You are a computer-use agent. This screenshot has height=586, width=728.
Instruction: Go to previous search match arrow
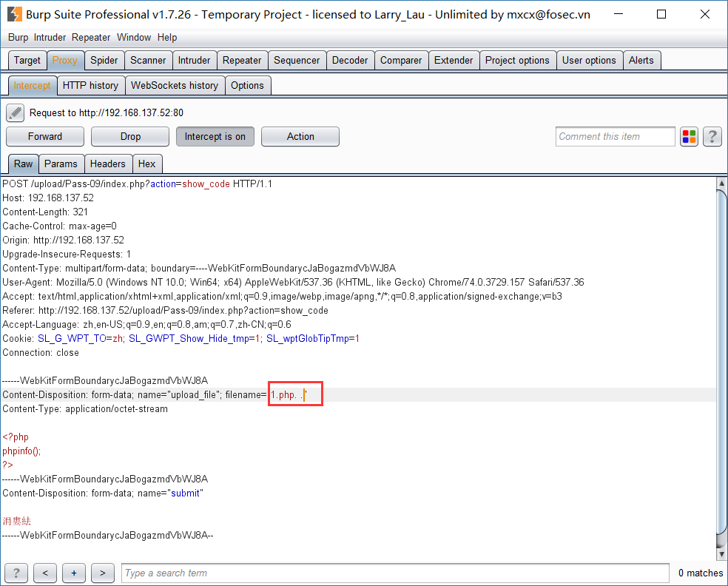coord(45,573)
